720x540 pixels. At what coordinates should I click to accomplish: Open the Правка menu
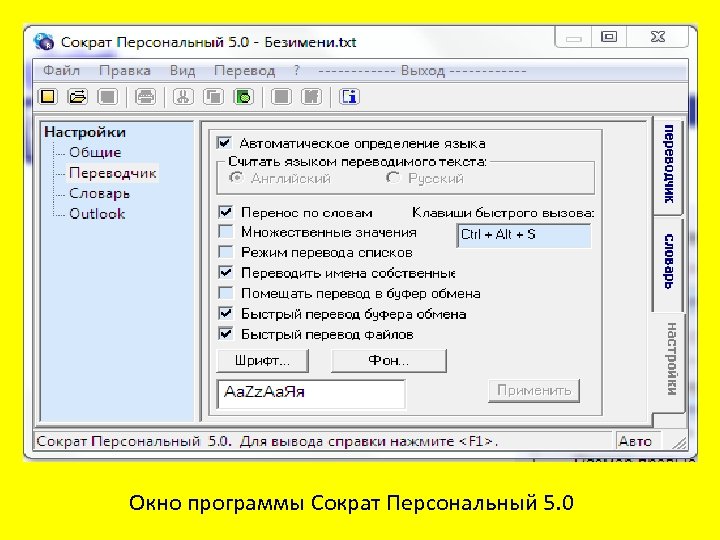[124, 71]
